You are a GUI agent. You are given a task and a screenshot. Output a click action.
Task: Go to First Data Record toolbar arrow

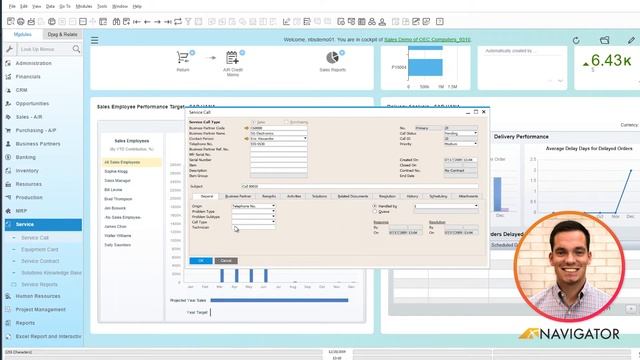[137, 21]
